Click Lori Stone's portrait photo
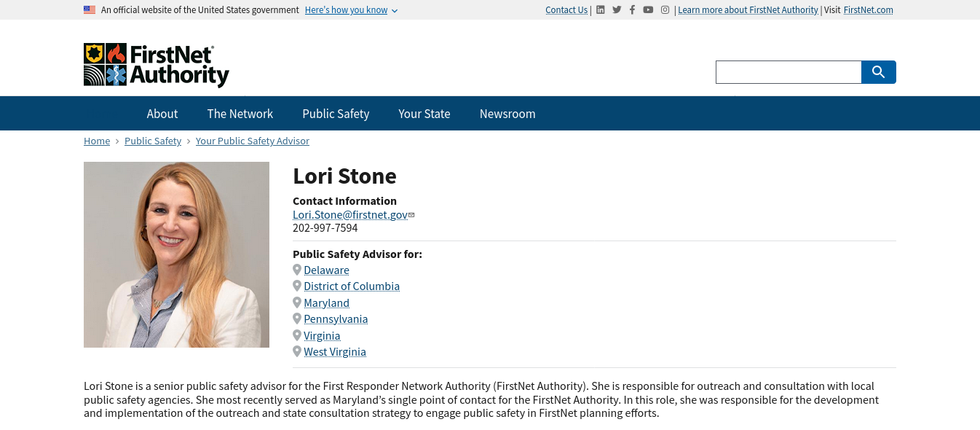This screenshot has width=980, height=430. 176,254
